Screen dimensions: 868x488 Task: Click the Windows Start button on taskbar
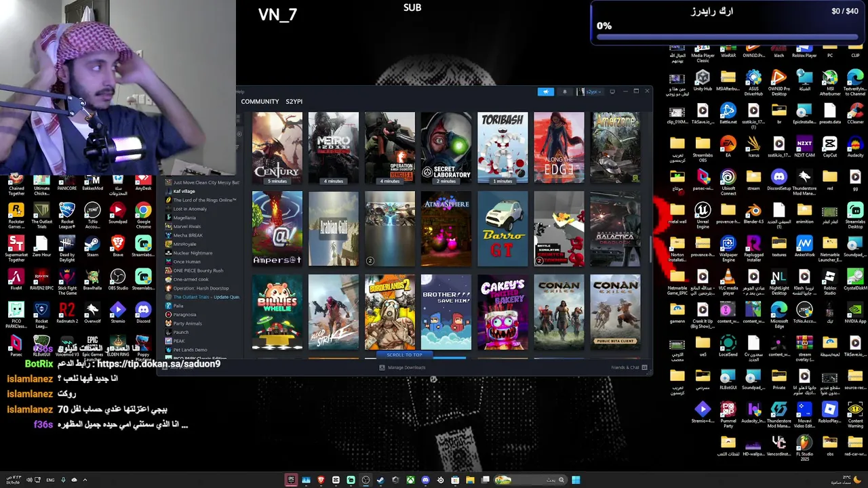click(576, 480)
